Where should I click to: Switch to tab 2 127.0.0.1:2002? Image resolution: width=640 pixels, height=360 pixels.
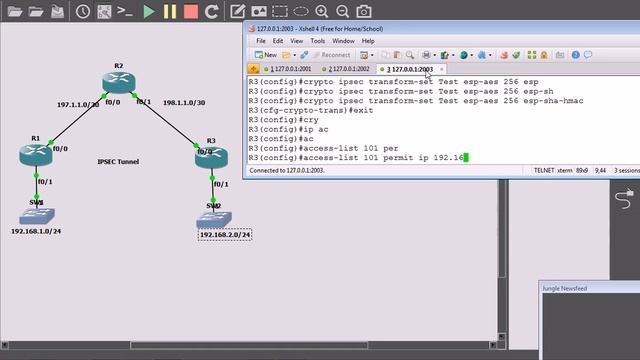pyautogui.click(x=346, y=69)
